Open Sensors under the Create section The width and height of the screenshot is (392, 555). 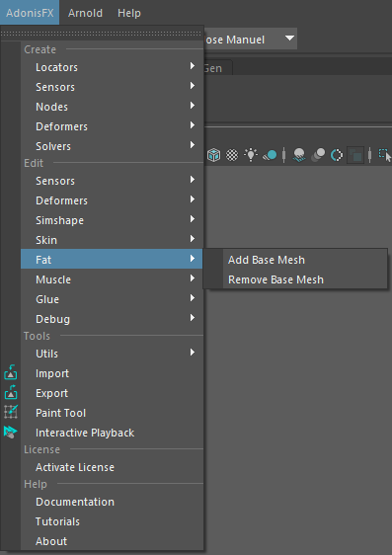coord(112,87)
